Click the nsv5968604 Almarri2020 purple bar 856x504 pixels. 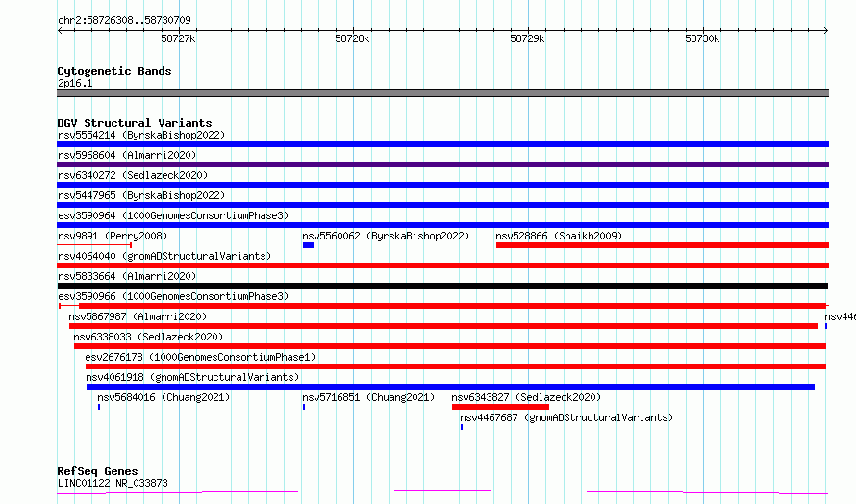coord(442,164)
